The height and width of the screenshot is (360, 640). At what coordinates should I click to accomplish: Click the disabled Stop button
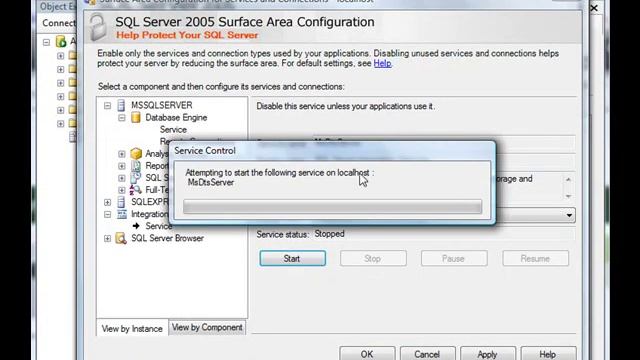point(373,258)
